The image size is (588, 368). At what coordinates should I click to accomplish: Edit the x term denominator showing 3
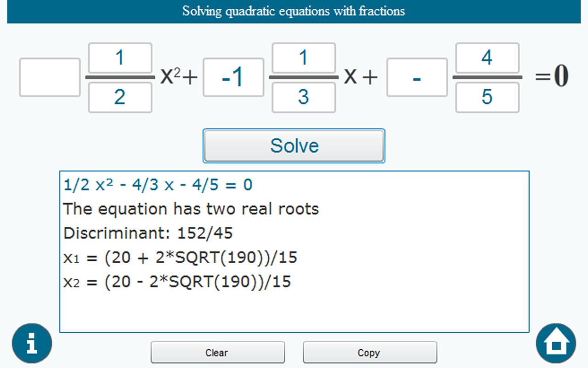pyautogui.click(x=303, y=97)
